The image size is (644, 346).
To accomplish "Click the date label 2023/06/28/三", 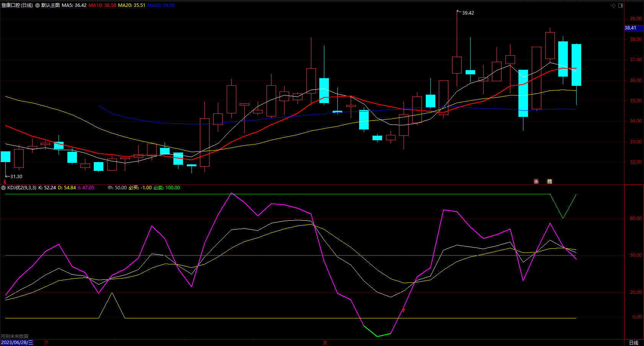I will coord(17,343).
